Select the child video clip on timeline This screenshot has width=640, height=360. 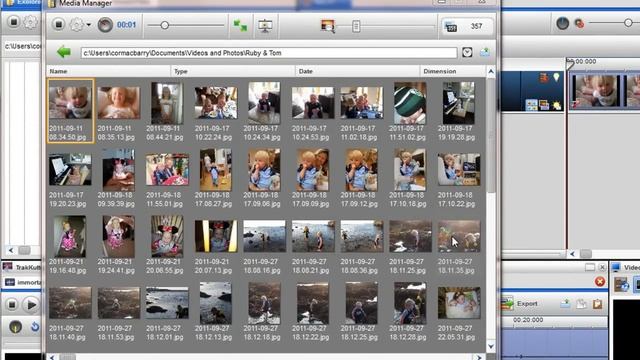point(596,91)
